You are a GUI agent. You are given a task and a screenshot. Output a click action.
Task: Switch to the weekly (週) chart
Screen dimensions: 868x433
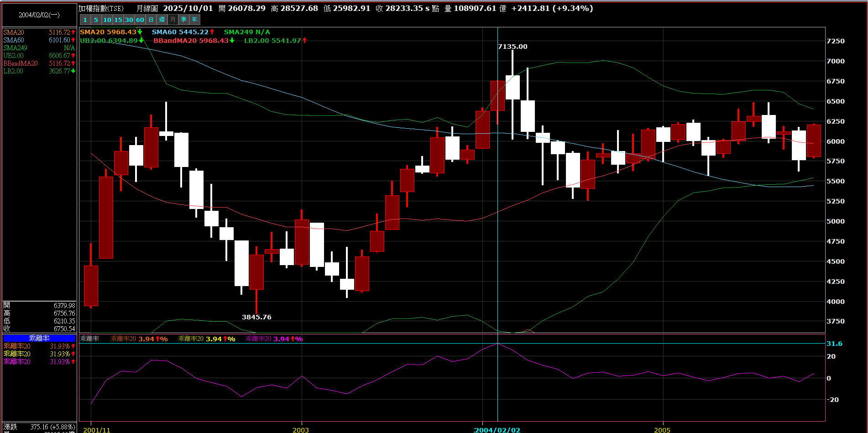coord(162,20)
